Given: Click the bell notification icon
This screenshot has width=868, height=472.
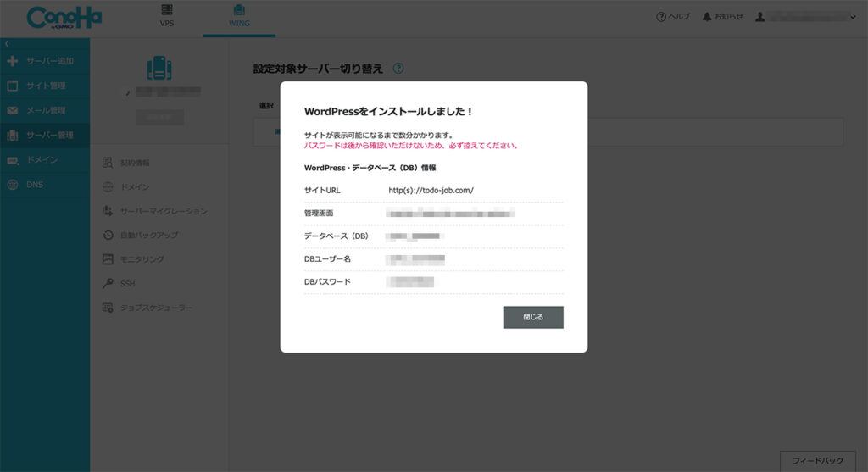Looking at the screenshot, I should click(x=707, y=17).
